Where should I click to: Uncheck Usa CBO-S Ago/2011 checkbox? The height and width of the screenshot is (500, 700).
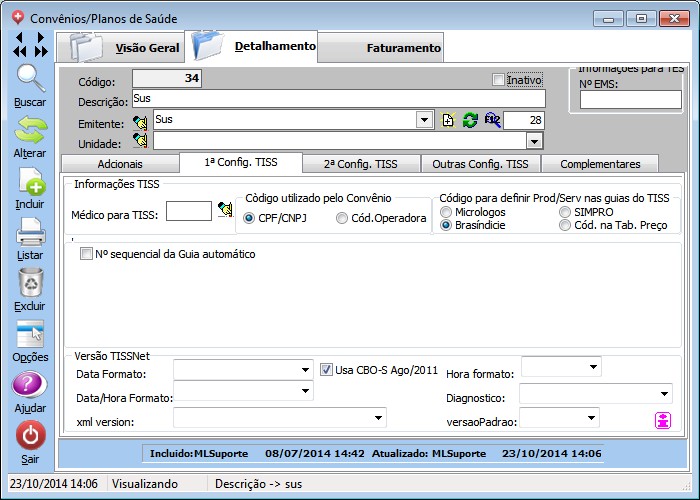[326, 370]
